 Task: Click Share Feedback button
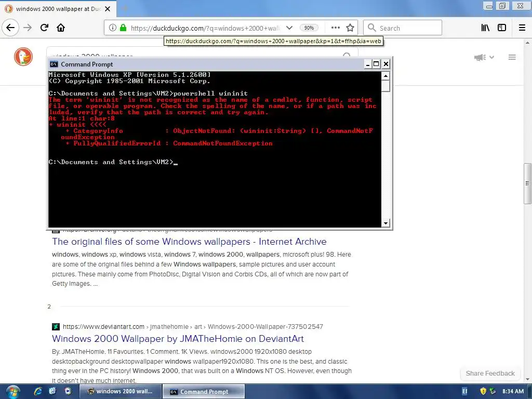[x=490, y=373]
